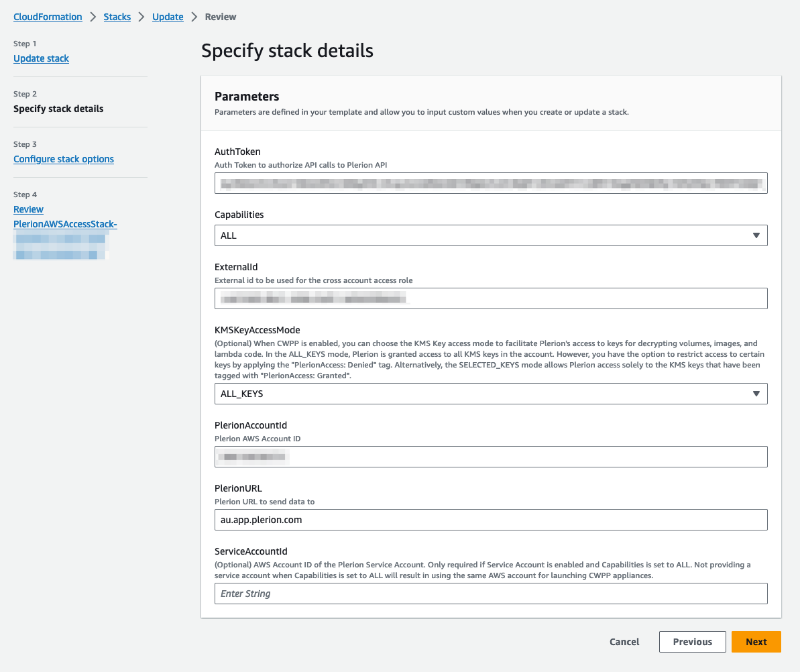
Task: Go back with the Previous button
Action: [692, 642]
